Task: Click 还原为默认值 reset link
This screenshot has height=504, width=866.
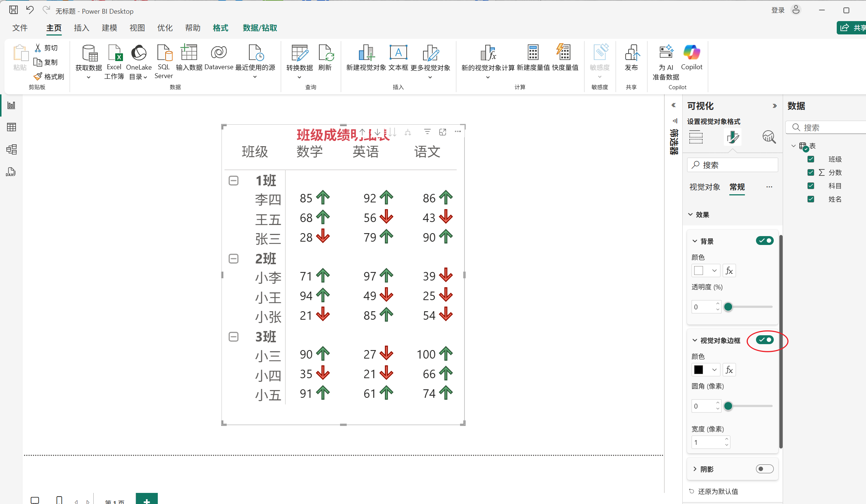Action: point(718,491)
